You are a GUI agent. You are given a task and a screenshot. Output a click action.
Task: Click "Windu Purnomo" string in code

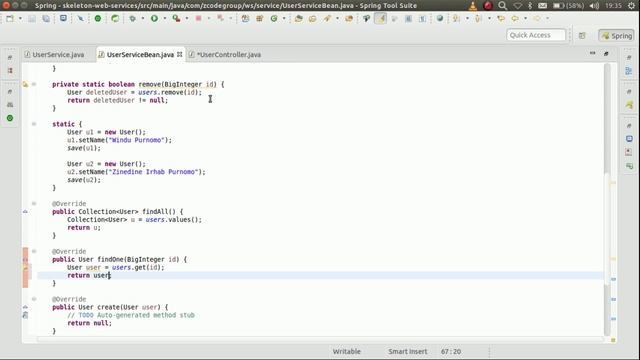(137, 140)
